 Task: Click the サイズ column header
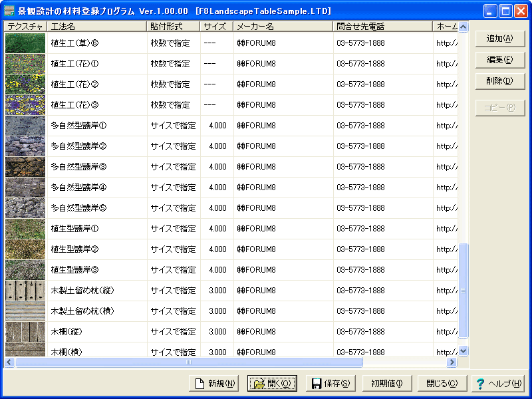point(217,27)
